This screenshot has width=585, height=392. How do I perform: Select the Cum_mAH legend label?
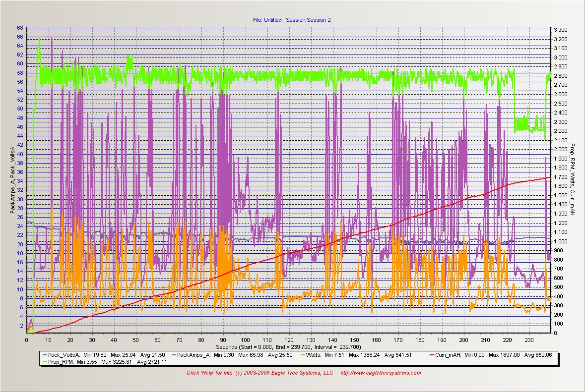pyautogui.click(x=448, y=355)
